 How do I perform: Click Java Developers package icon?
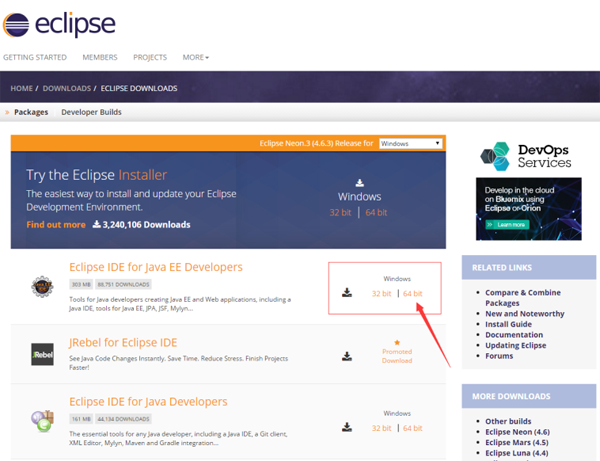(42, 421)
